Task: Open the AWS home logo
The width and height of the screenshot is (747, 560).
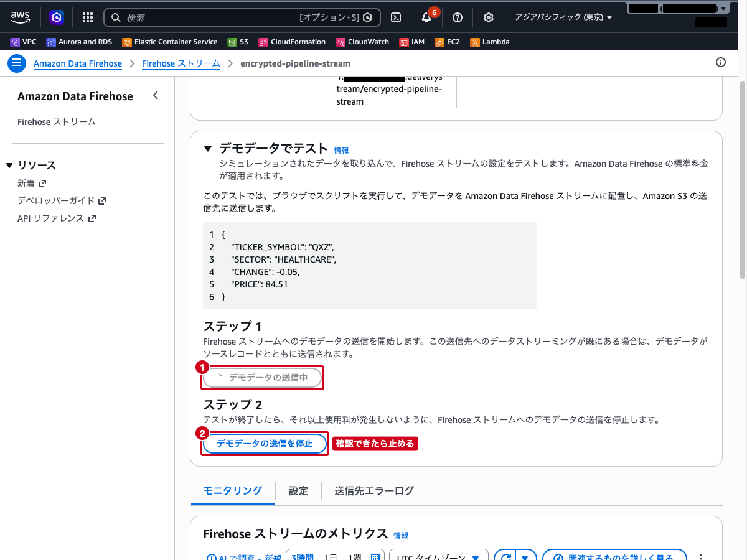Action: [x=21, y=17]
